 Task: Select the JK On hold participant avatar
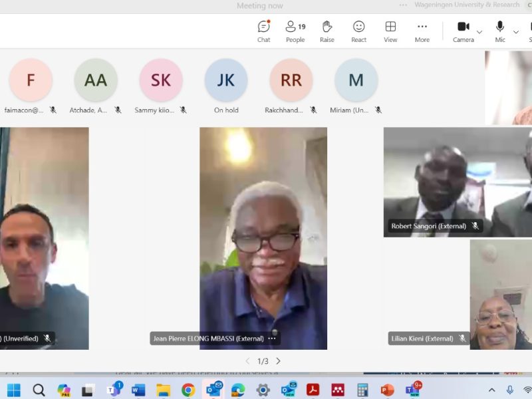226,80
